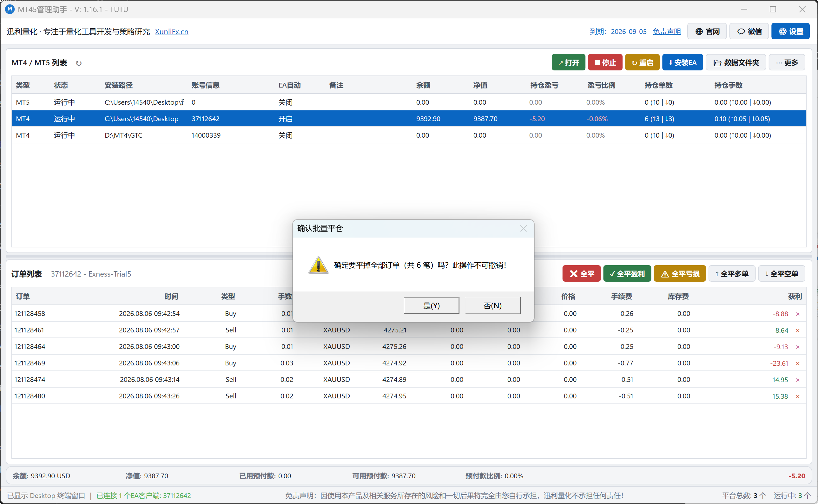Open 设置 settings
This screenshot has width=818, height=504.
pos(791,31)
